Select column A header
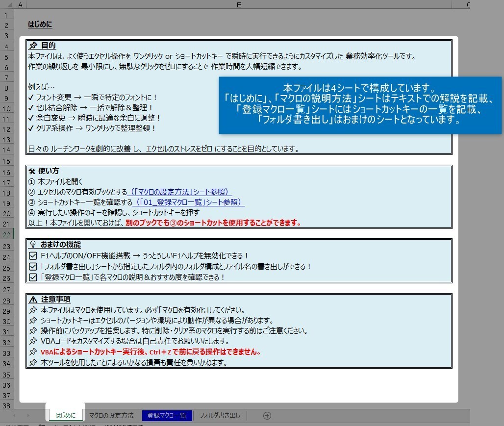The width and height of the screenshot is (504, 426). click(x=20, y=5)
